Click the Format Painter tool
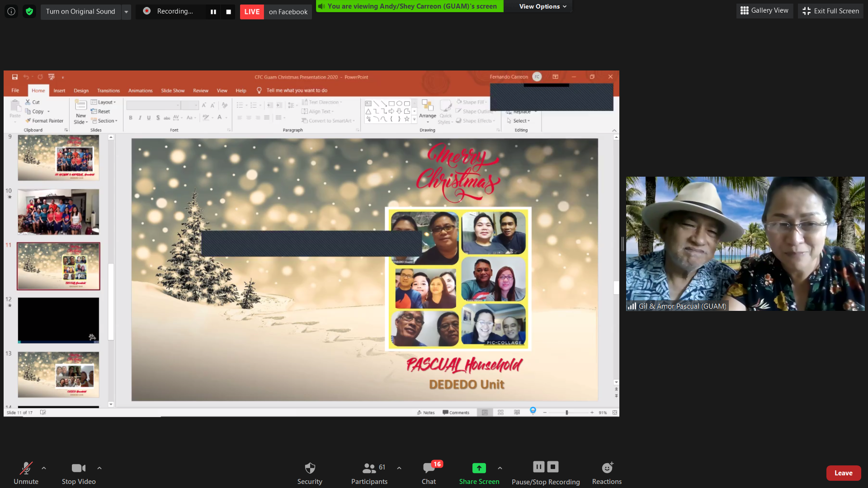The image size is (868, 488). [44, 121]
